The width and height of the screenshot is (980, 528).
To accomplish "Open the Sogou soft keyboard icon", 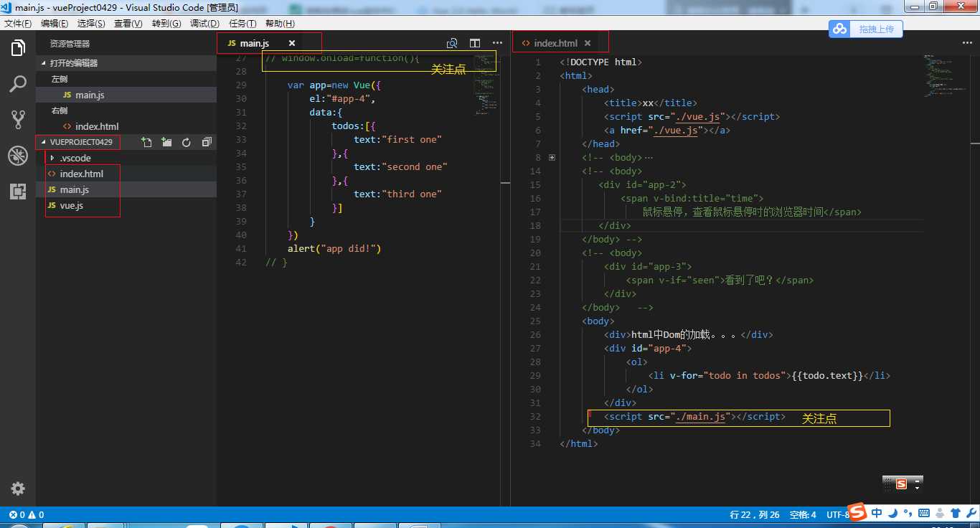I will (924, 512).
